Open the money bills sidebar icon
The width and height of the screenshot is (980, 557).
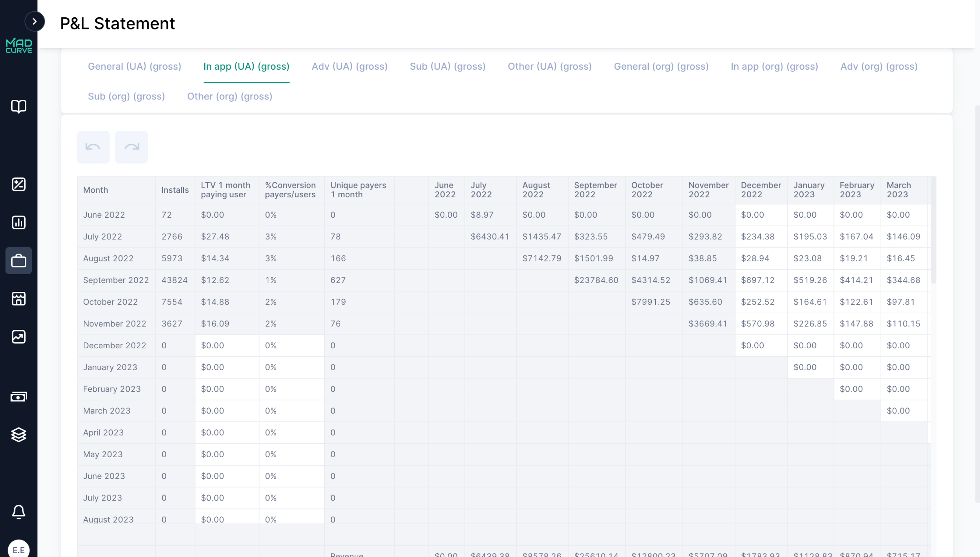pyautogui.click(x=18, y=397)
